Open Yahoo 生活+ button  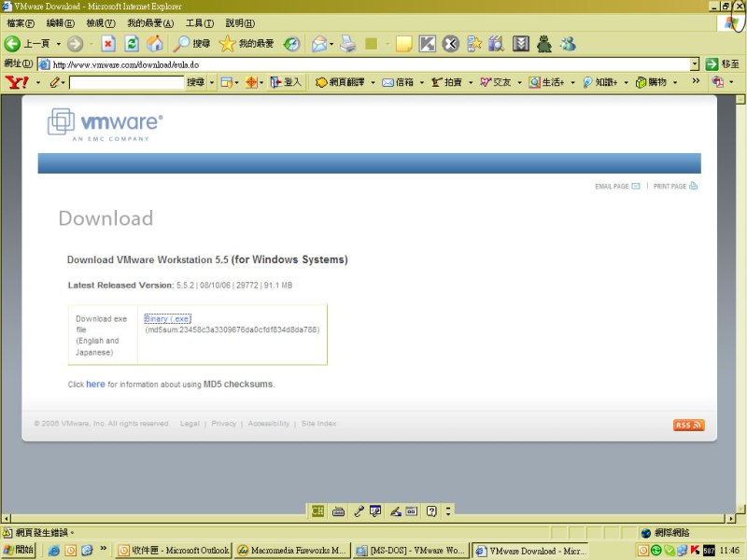point(546,82)
